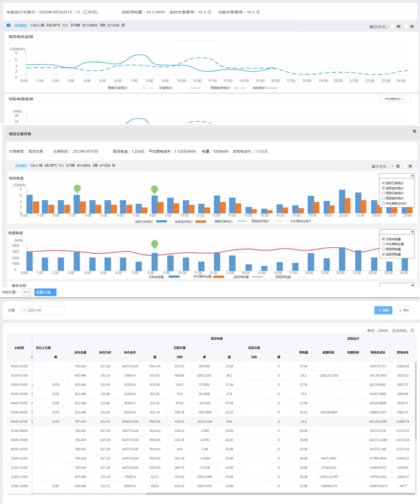The height and width of the screenshot is (504, 420).
Task: Enable the 预测日前电价 checkbox
Action: tap(383, 193)
